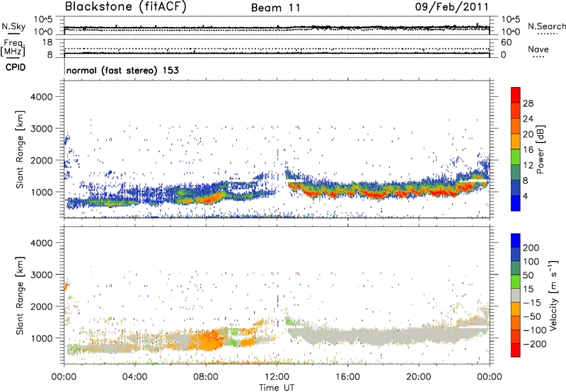
Task: Click the date '09/Feb/2011'
Action: (451, 7)
